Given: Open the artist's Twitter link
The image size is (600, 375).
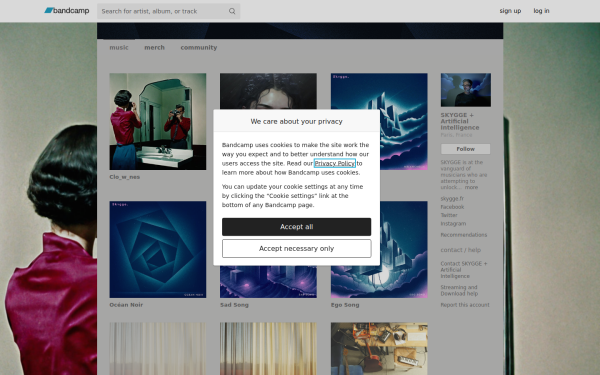Looking at the screenshot, I should (449, 215).
